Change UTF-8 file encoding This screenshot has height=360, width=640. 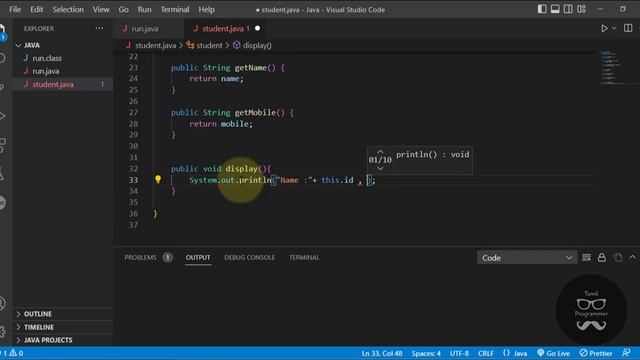459,353
